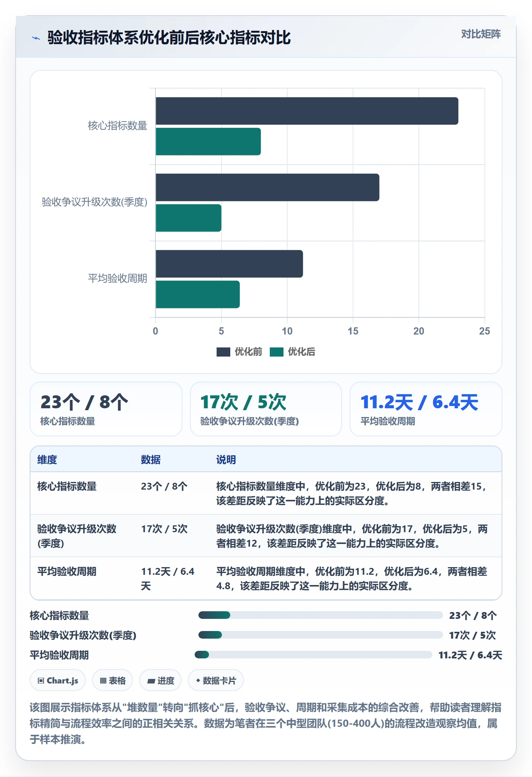Click the description beginning 验收争议升级次数(季度)维度中

point(352,536)
